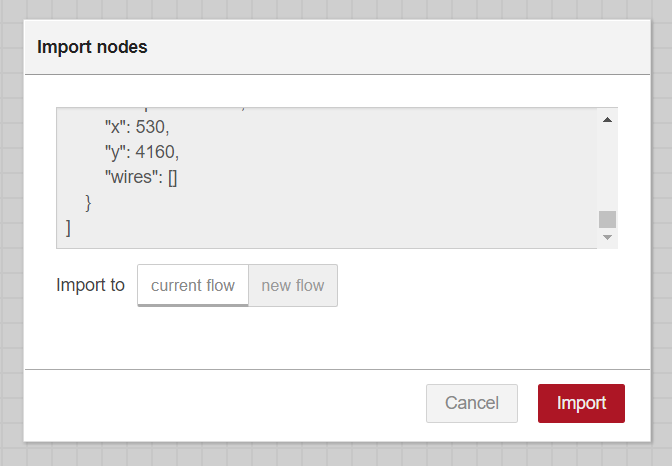The height and width of the screenshot is (466, 672).
Task: Click the "Import nodes" dialog title
Action: click(92, 47)
